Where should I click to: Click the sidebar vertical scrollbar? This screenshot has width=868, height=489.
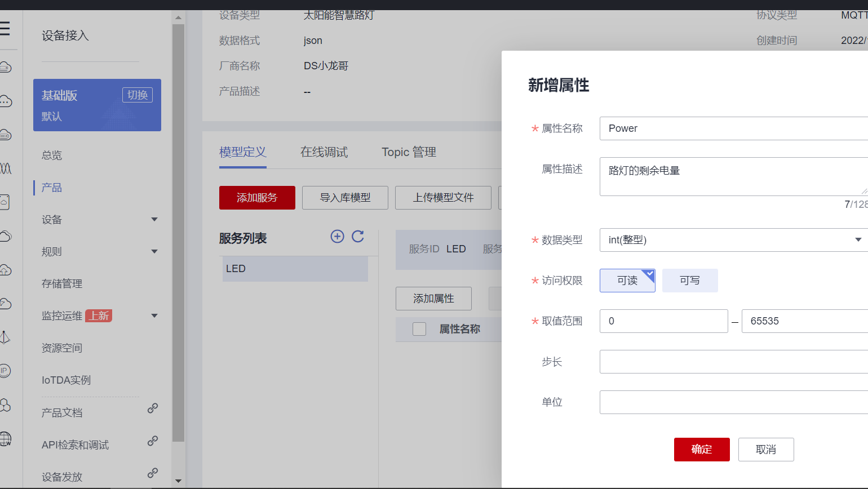(x=178, y=225)
